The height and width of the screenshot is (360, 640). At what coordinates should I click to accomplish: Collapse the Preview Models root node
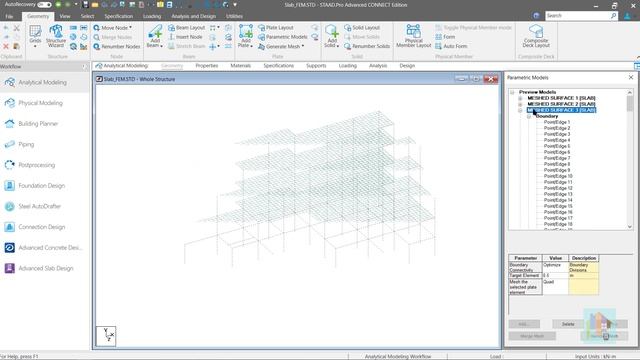(512, 92)
